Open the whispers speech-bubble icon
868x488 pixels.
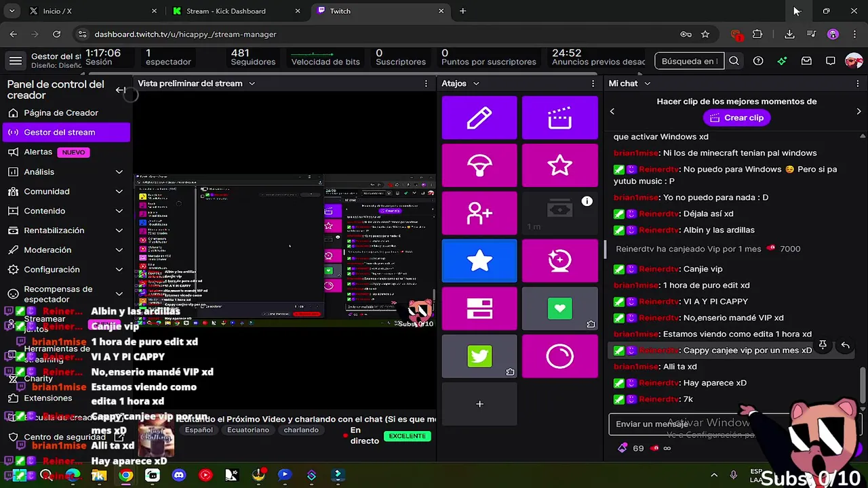coord(830,61)
